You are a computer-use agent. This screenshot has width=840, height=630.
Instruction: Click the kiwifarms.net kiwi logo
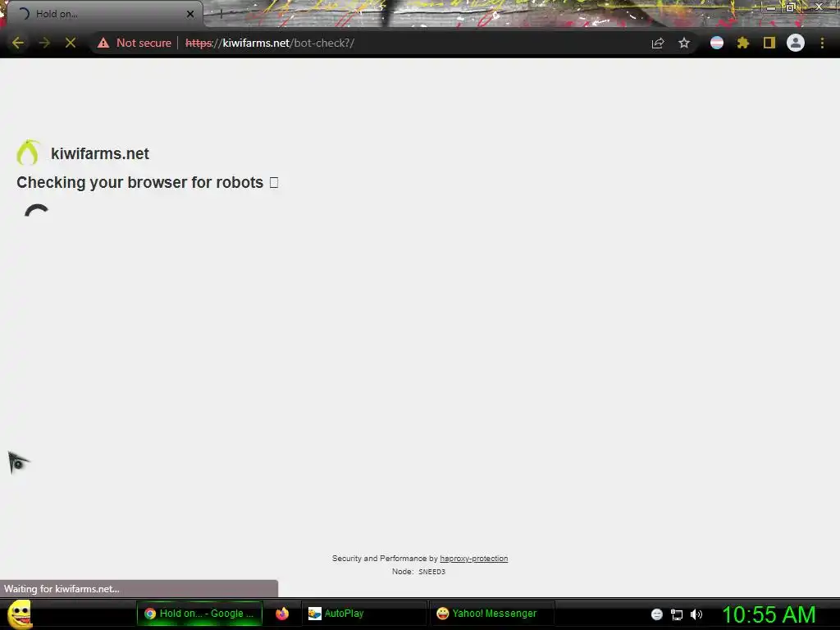click(x=28, y=153)
